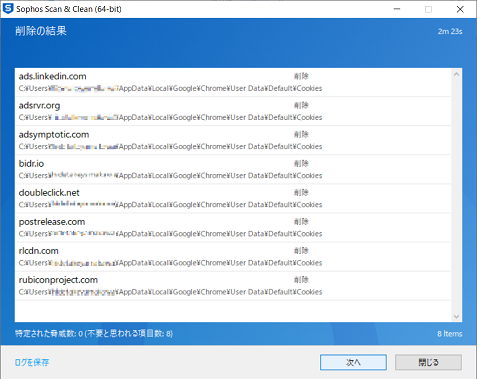
Task: Click the 削除 status of adsymptotic.com
Action: tap(301, 134)
